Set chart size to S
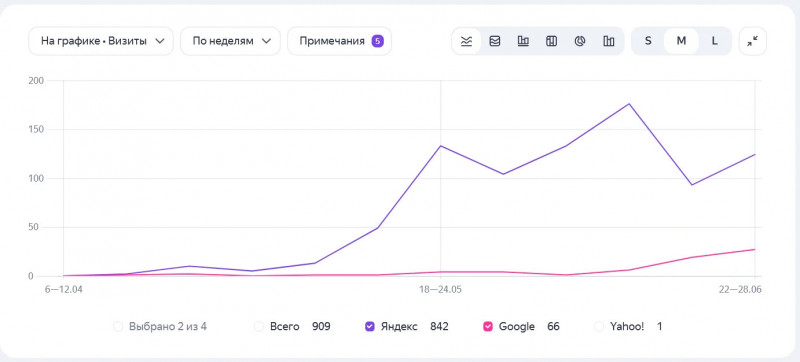The width and height of the screenshot is (800, 362). pos(648,41)
